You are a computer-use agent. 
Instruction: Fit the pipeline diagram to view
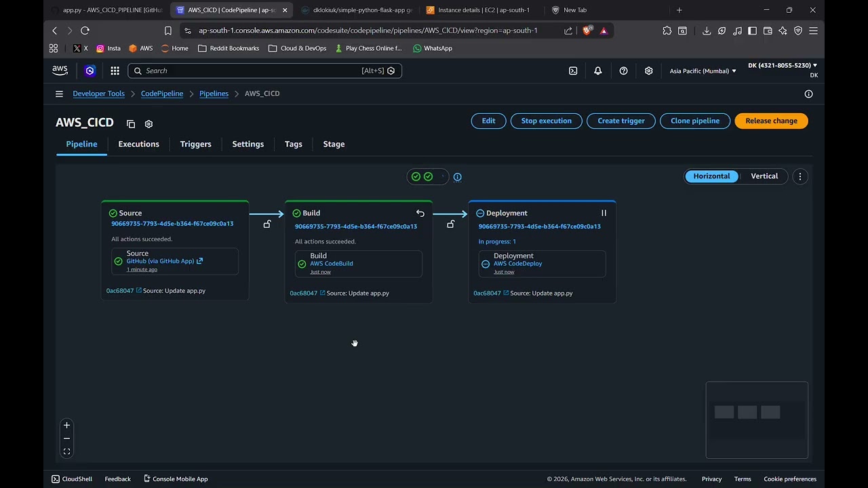coord(66,451)
